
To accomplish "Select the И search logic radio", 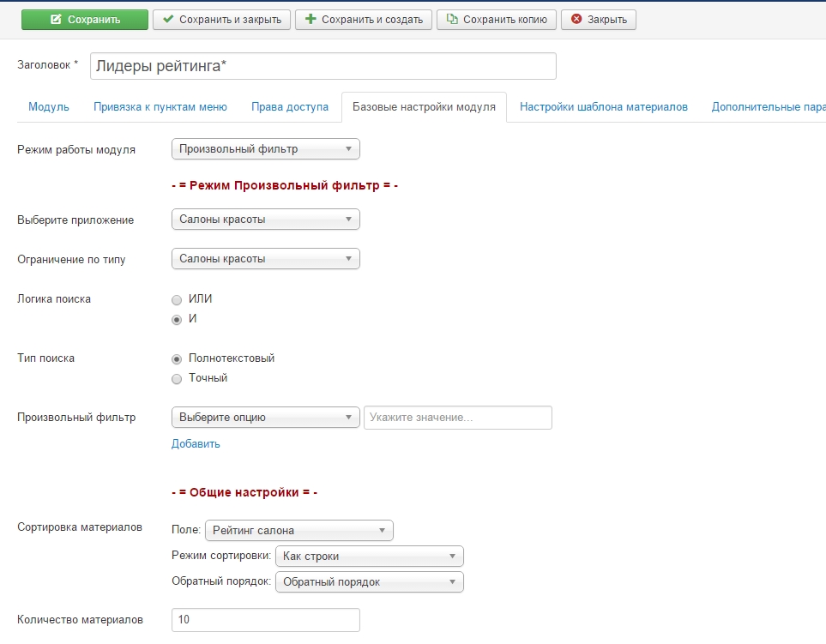I will click(x=177, y=320).
